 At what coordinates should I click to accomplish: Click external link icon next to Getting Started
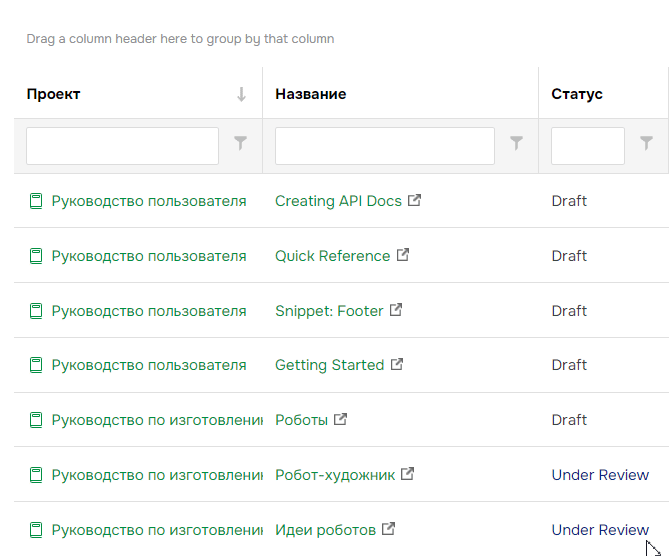click(397, 365)
